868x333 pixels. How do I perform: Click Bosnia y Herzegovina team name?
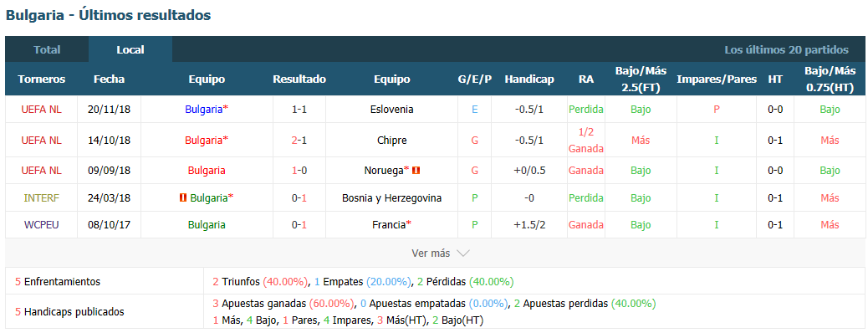[x=392, y=197]
